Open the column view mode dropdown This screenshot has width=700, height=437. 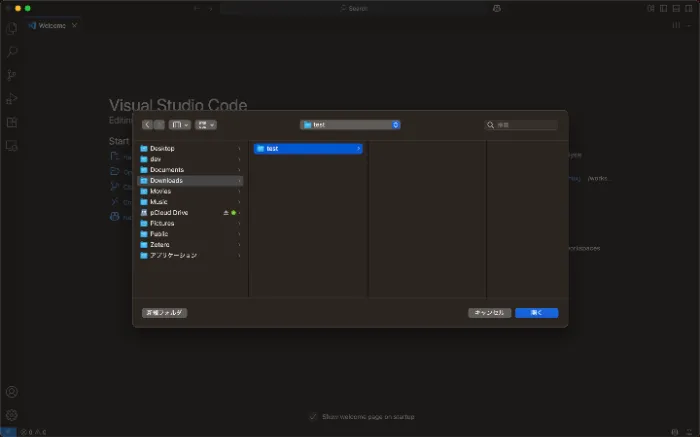(x=180, y=125)
